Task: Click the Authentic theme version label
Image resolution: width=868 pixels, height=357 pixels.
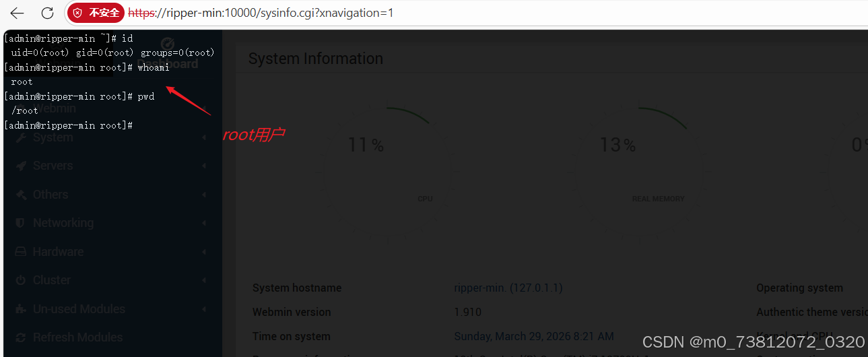Action: click(811, 312)
